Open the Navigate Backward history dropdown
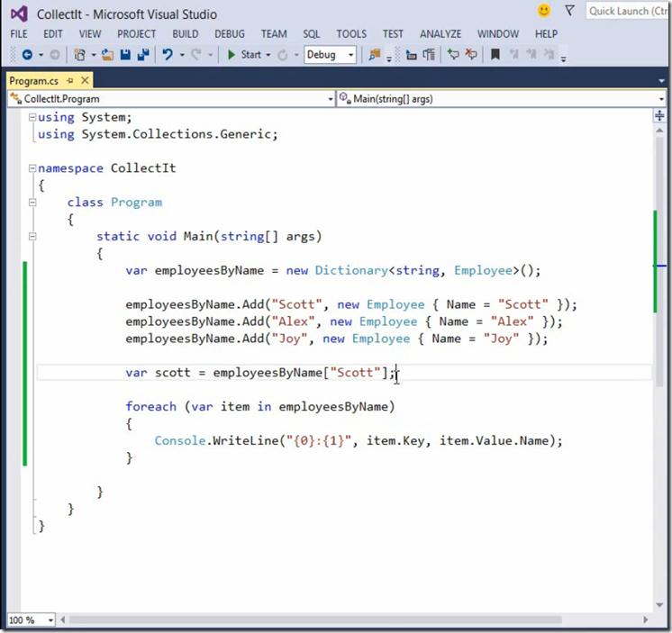This screenshot has height=633, width=672. [41, 55]
